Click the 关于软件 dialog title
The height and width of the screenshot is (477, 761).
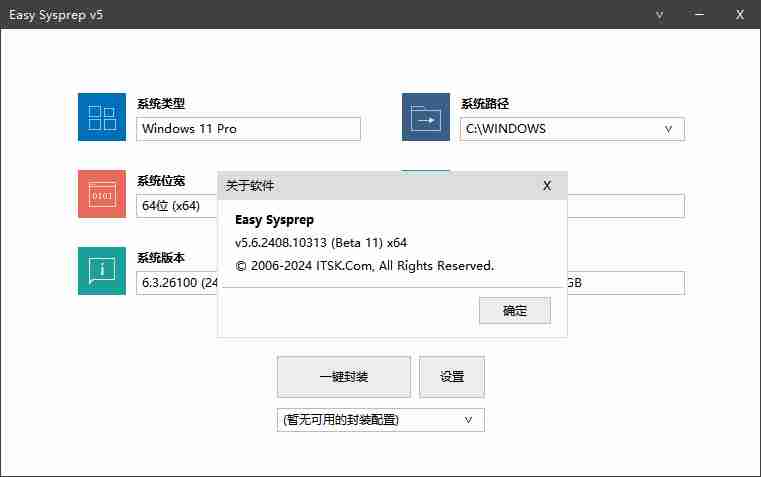250,186
